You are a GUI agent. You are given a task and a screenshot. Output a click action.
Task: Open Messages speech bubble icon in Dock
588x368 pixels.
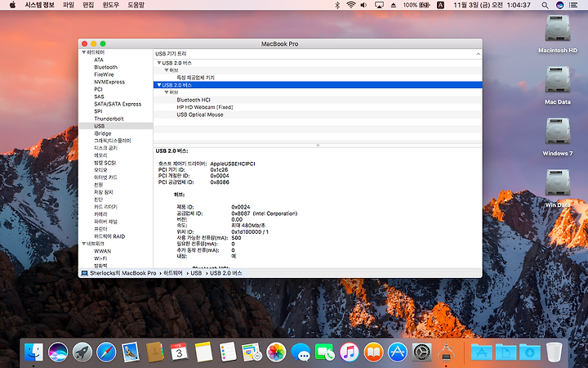pos(301,352)
